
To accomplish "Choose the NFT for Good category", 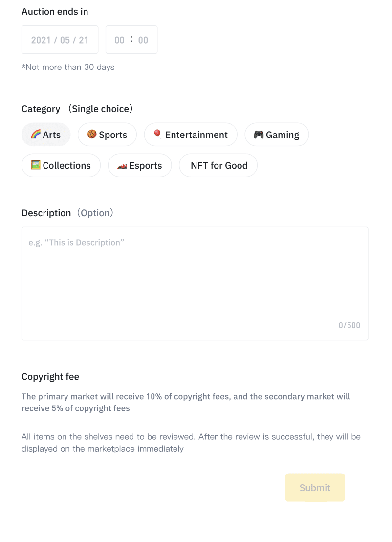I will click(218, 165).
